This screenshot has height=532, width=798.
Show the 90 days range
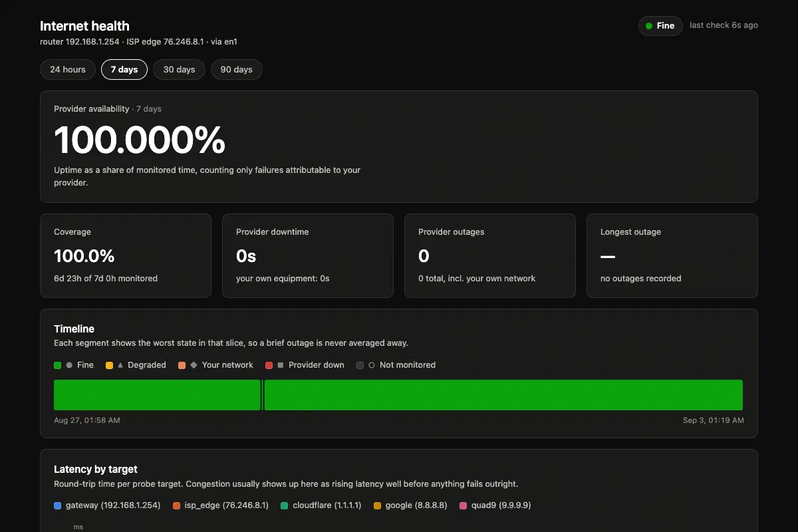coord(237,69)
